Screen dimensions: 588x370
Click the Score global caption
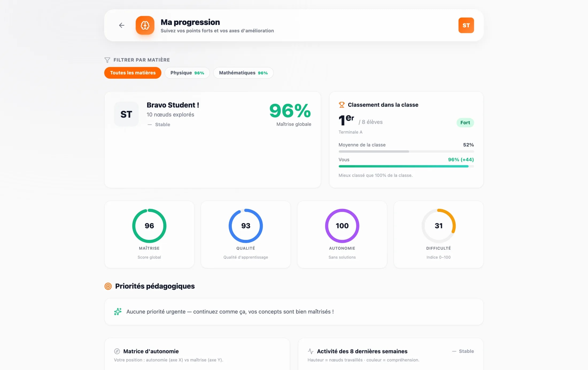[x=149, y=257]
